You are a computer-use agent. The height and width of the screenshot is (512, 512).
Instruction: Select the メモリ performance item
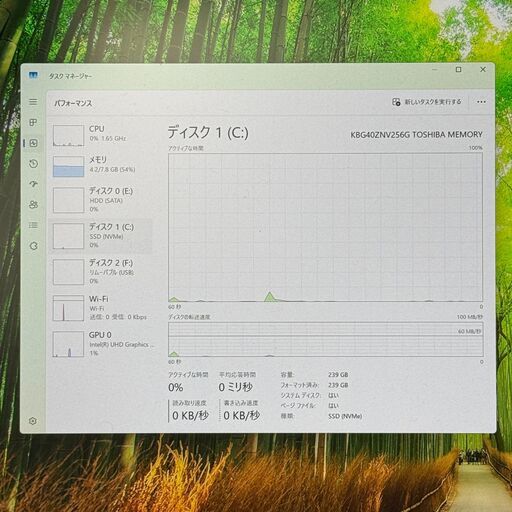click(x=101, y=166)
